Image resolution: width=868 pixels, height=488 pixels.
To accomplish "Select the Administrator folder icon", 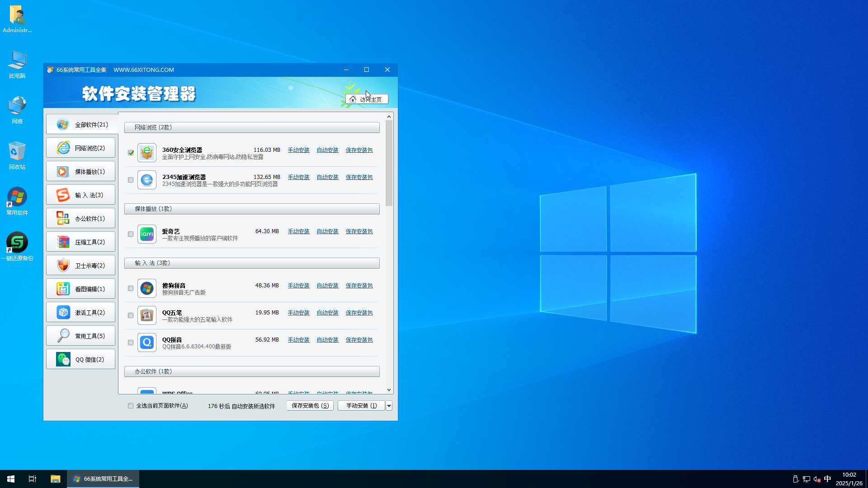I will pyautogui.click(x=17, y=19).
